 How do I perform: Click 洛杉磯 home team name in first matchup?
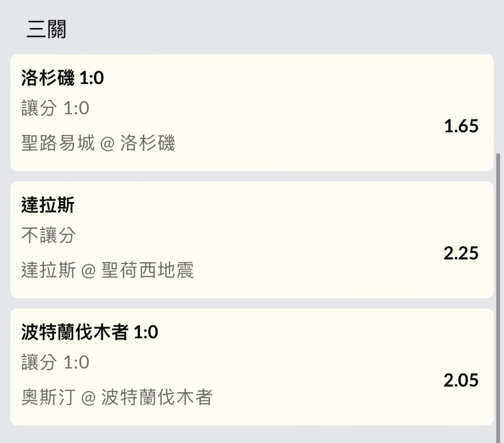147,143
